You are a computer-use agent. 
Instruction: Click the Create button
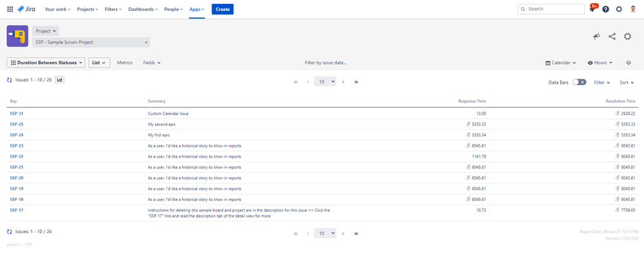point(222,9)
